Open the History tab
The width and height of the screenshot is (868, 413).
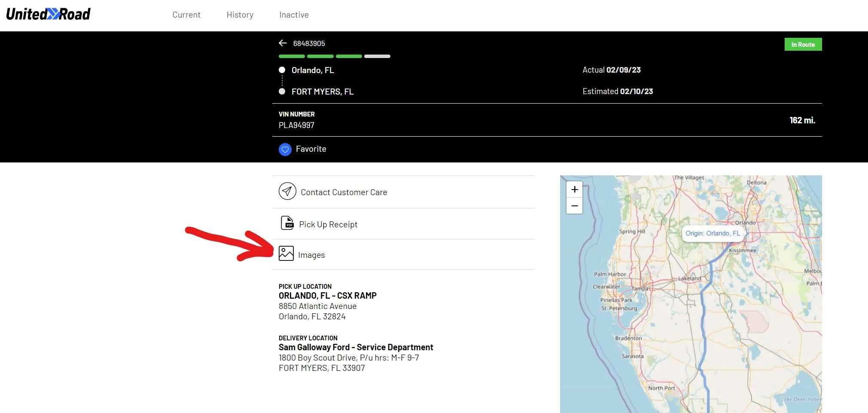pyautogui.click(x=240, y=15)
